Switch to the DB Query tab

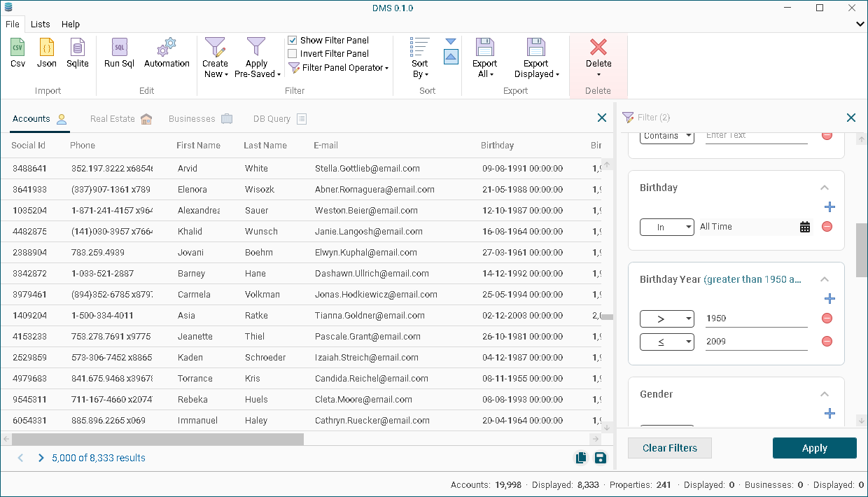[x=279, y=118]
